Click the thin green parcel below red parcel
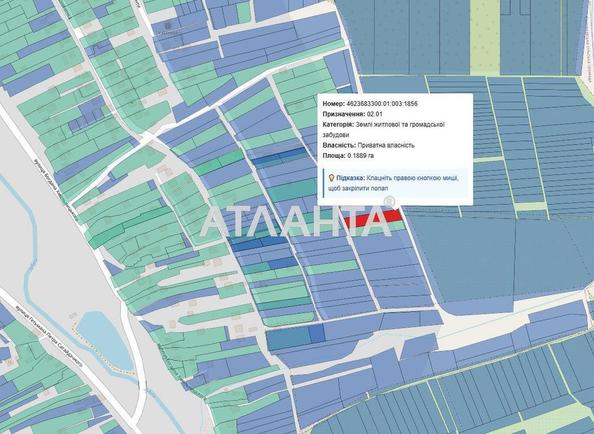 click(x=376, y=230)
